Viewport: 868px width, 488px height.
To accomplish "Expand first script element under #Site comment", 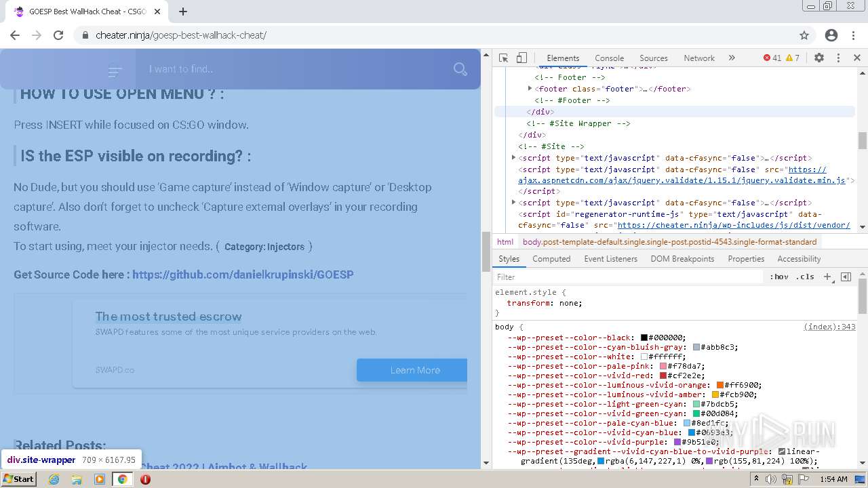I will [x=514, y=158].
